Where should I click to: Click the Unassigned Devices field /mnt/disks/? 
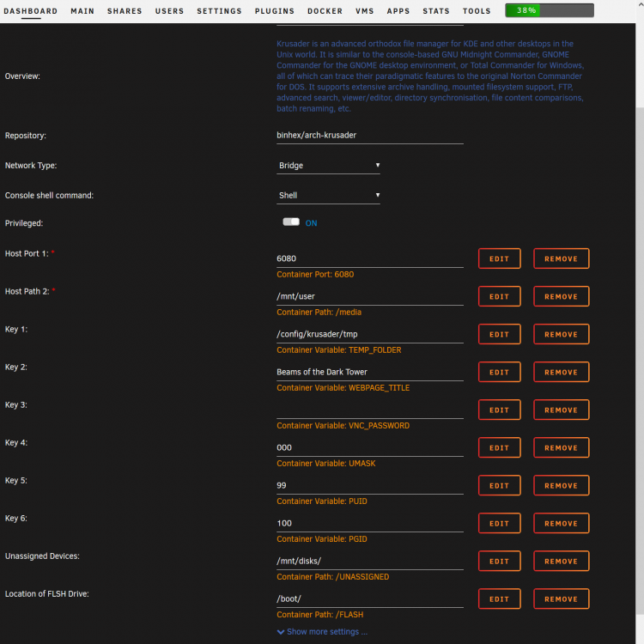coord(370,561)
